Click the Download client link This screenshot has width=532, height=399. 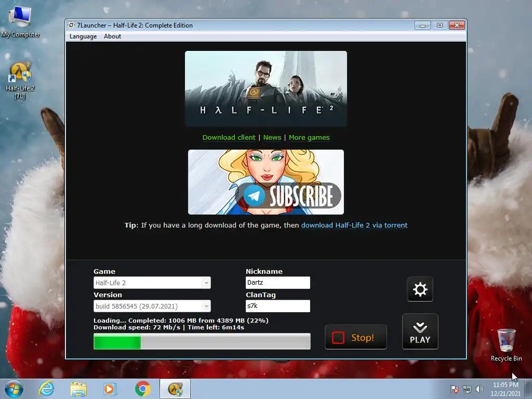(229, 137)
